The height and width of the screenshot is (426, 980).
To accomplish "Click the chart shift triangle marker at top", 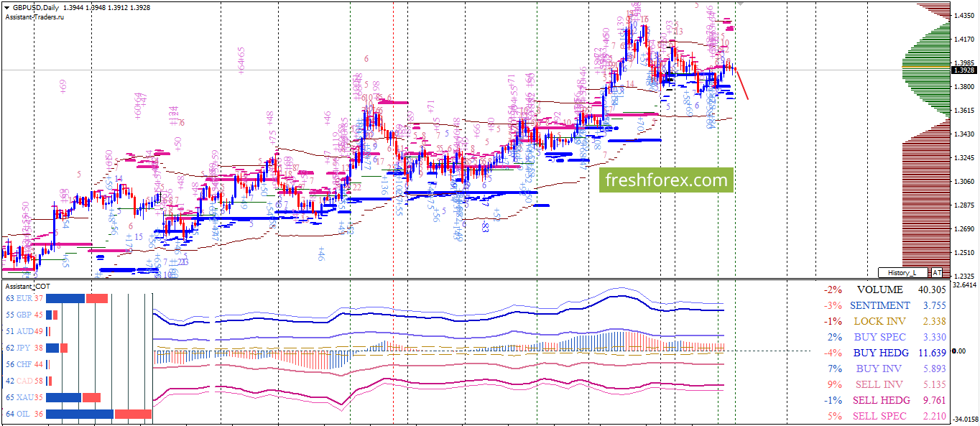I will 740,4.
